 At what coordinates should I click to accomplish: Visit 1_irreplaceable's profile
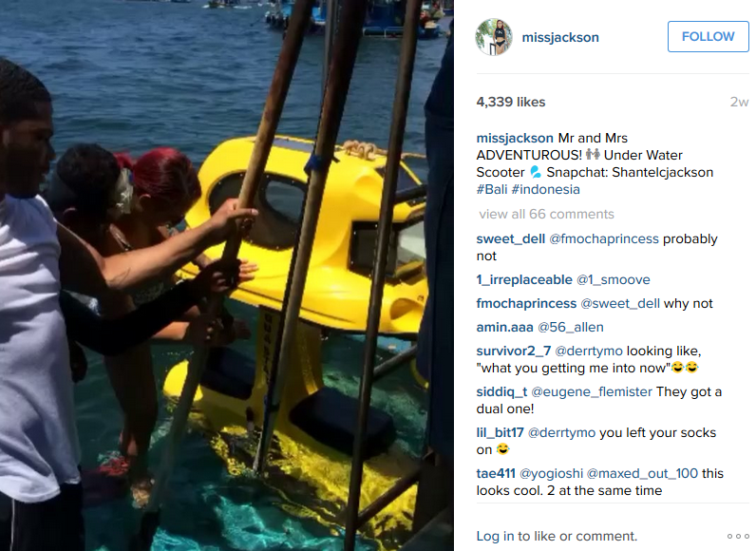click(524, 279)
